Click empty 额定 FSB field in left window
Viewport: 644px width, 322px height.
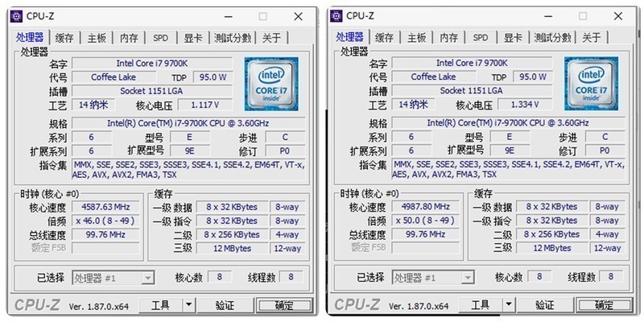click(x=106, y=248)
